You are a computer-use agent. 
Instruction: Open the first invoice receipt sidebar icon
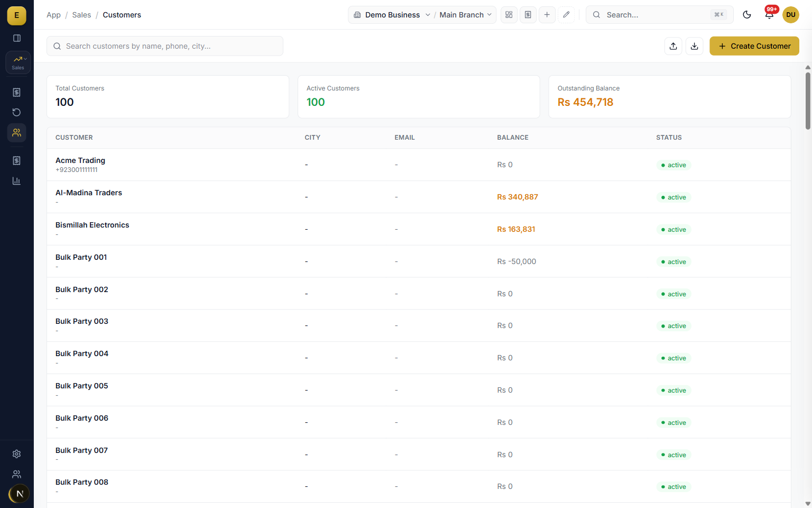click(17, 92)
